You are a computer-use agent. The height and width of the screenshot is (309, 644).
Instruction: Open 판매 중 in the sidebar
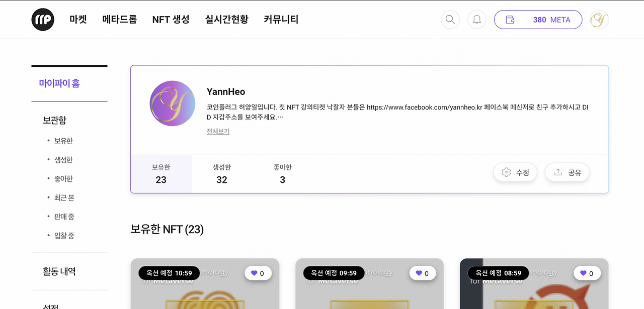[64, 217]
